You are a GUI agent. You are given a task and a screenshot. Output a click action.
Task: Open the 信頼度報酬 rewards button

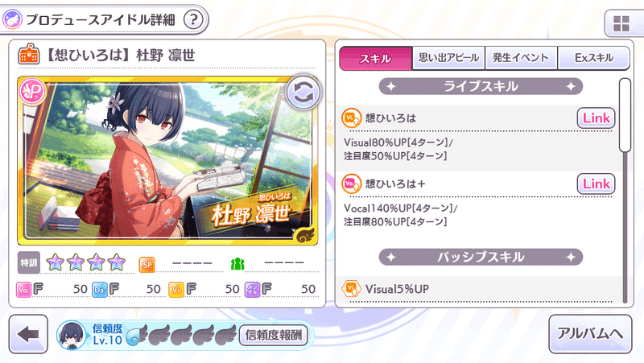click(x=274, y=335)
